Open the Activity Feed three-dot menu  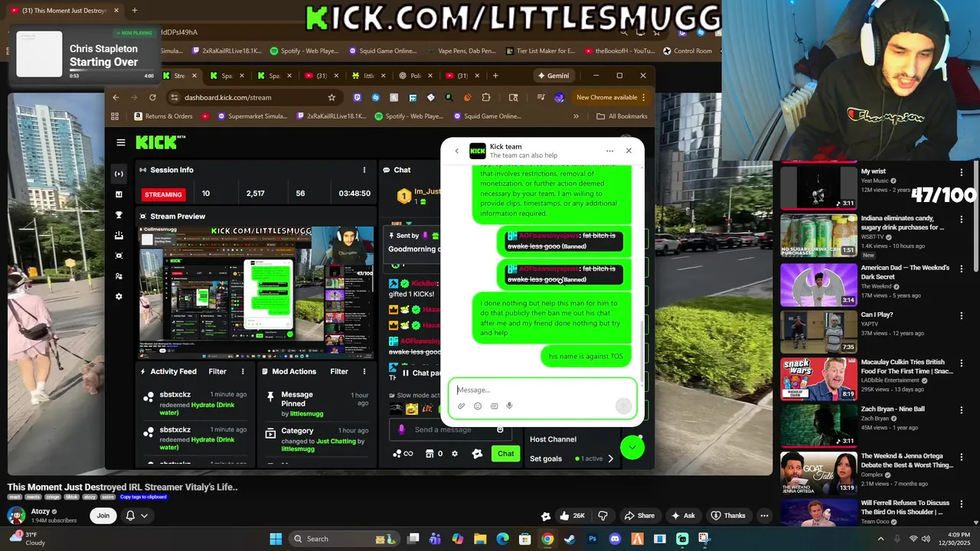tap(243, 371)
